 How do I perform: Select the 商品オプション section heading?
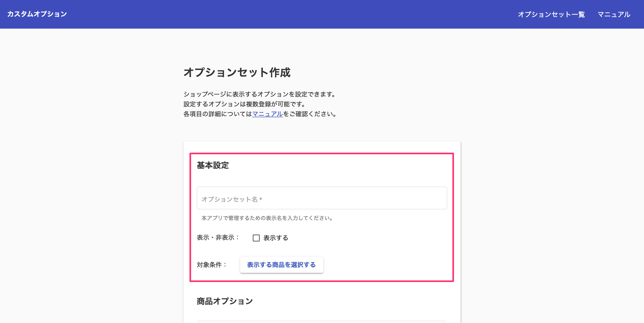point(225,301)
